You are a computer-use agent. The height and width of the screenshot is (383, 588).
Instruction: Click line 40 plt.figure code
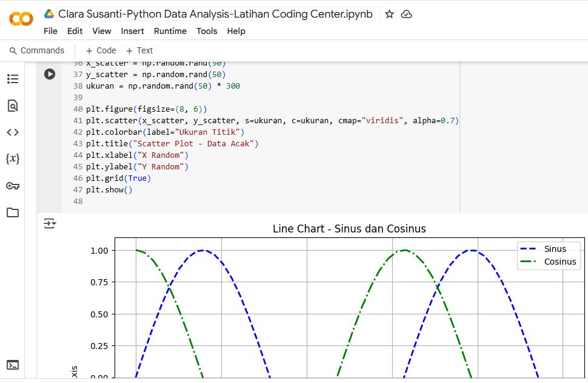tap(147, 109)
